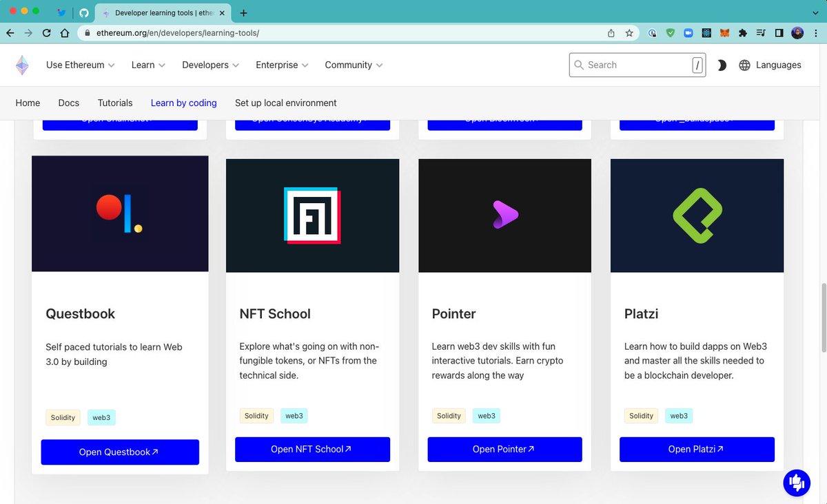This screenshot has width=827, height=504.
Task: Click the Ethereum logo home icon
Action: pyautogui.click(x=23, y=65)
